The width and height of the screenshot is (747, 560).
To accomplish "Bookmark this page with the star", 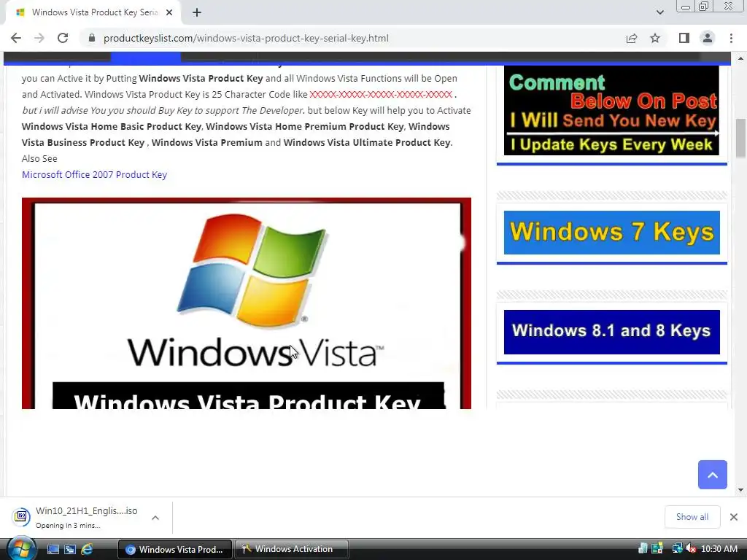I will 655,38.
